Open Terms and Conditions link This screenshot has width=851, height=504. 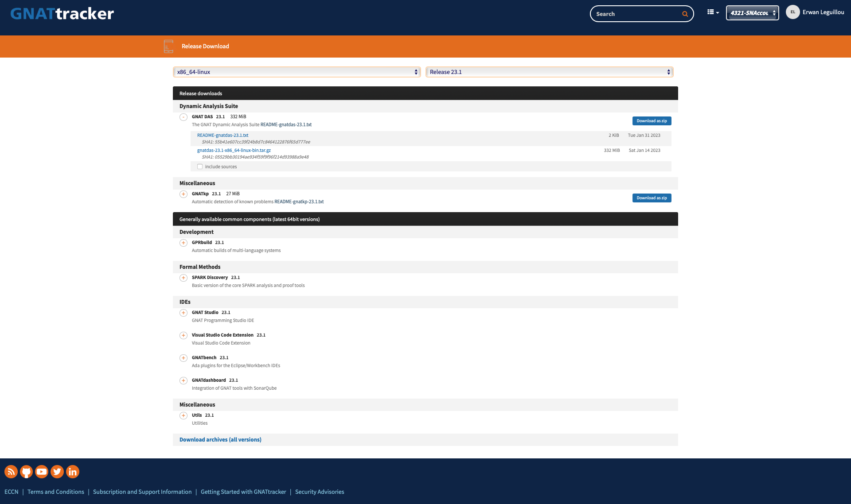pyautogui.click(x=56, y=492)
